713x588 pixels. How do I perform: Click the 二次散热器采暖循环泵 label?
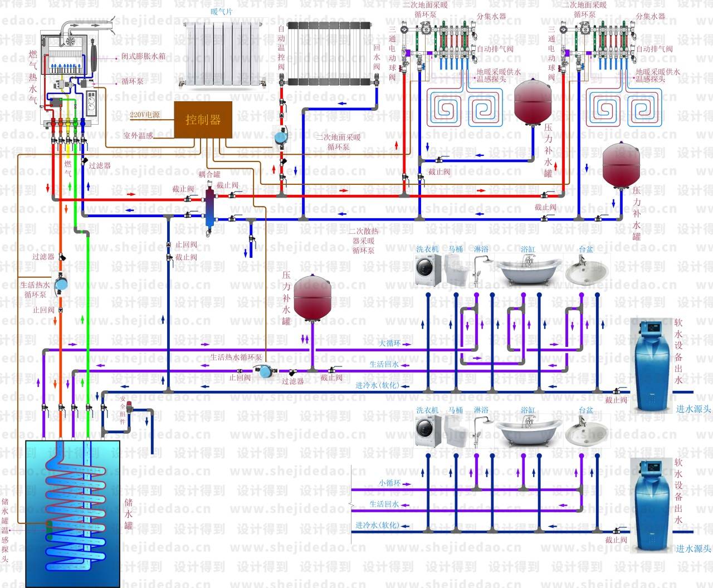point(363,241)
